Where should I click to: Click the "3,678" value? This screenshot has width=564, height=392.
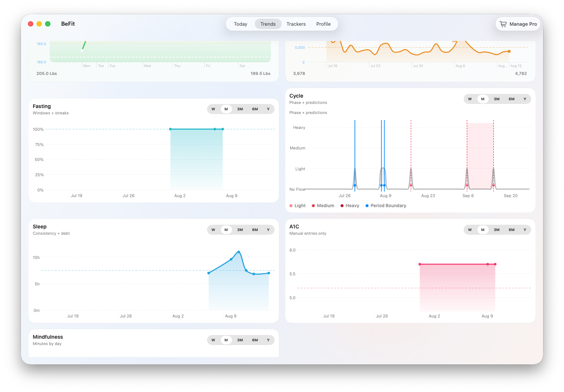(x=299, y=74)
